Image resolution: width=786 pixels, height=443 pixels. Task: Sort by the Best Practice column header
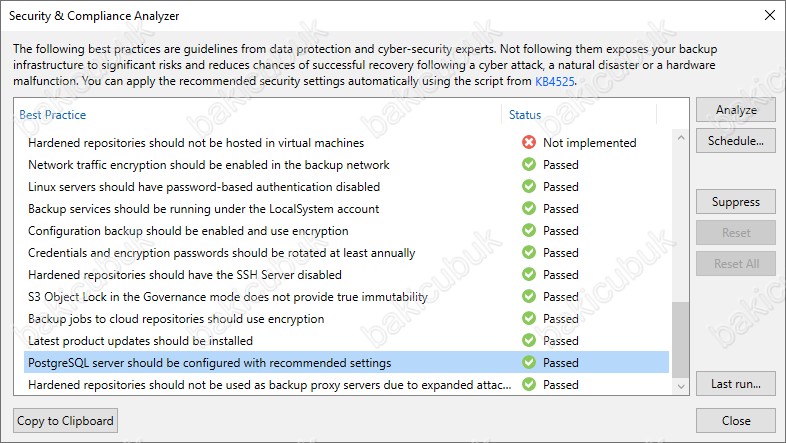53,115
